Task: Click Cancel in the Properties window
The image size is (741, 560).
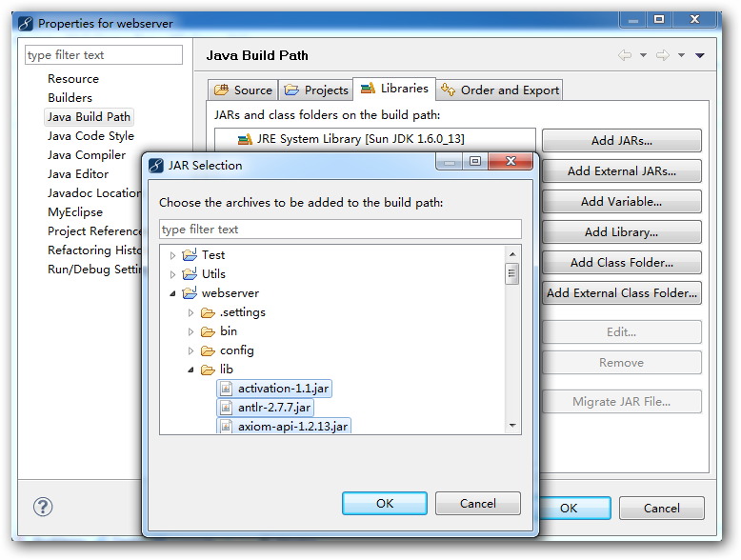Action: tap(662, 508)
